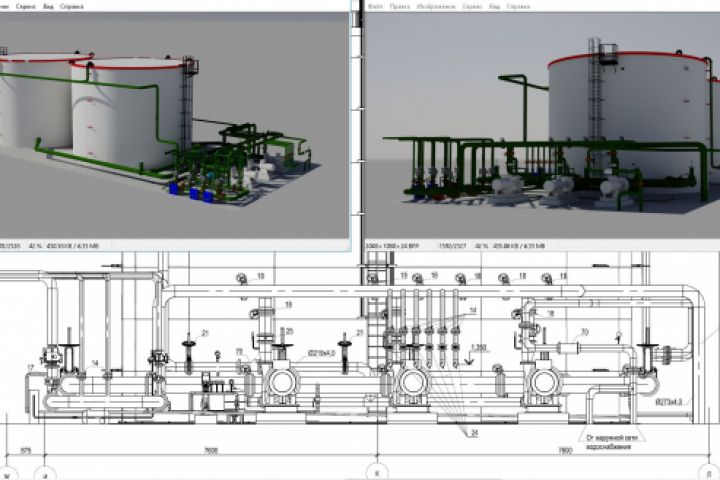Click the tank farm render in left viewer

[x=174, y=125]
